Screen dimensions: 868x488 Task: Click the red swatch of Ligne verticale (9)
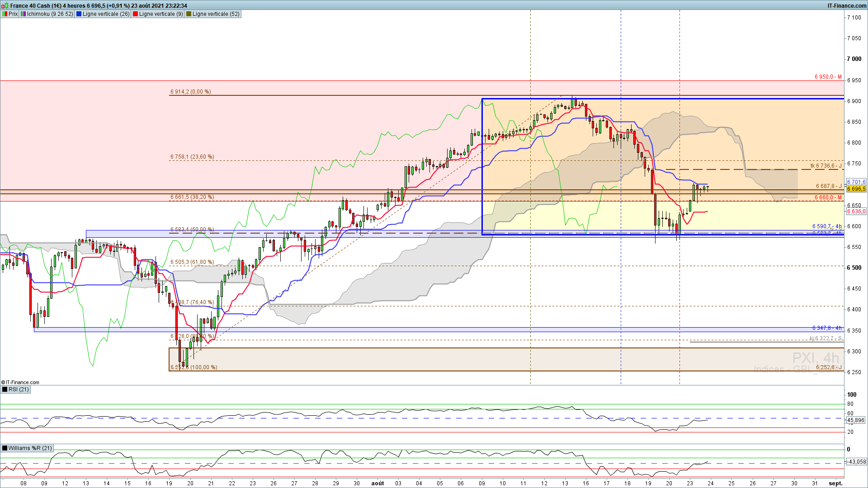point(135,14)
